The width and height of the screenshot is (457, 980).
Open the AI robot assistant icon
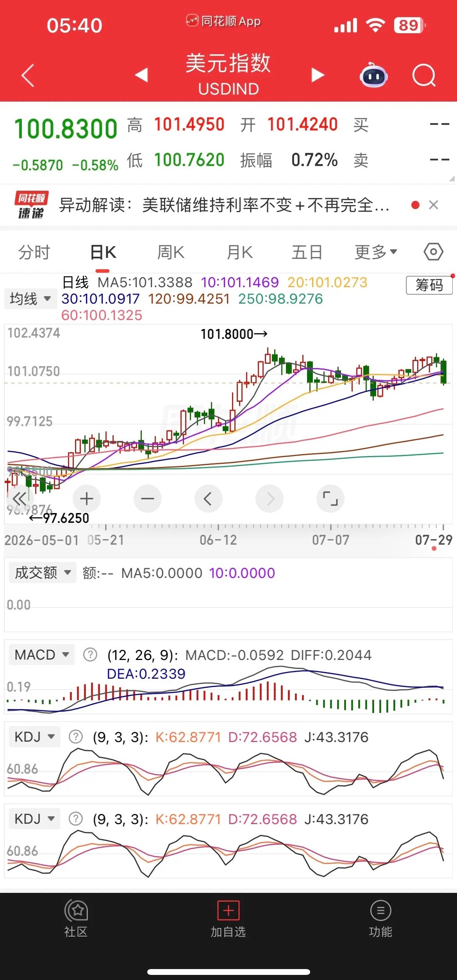click(x=373, y=75)
